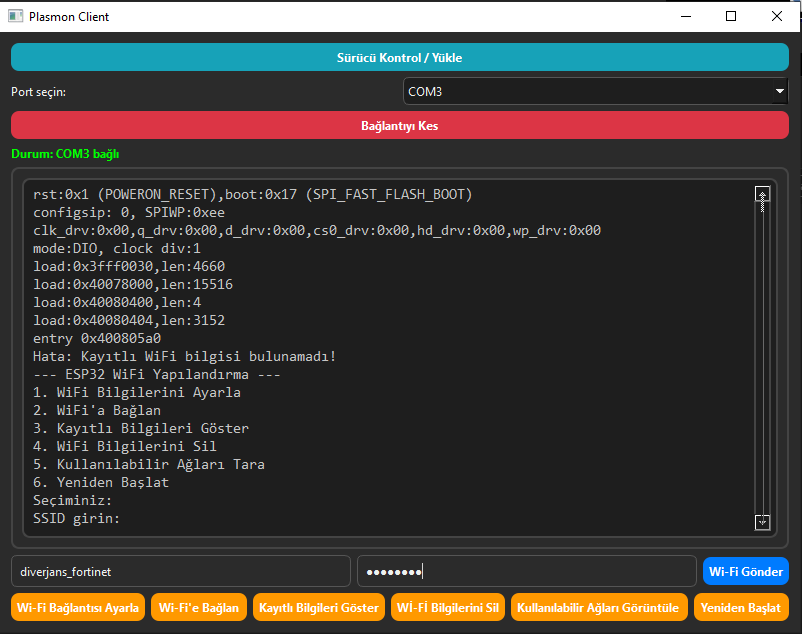Click the terminal scrollbar down arrow
The image size is (802, 634).
pos(762,522)
